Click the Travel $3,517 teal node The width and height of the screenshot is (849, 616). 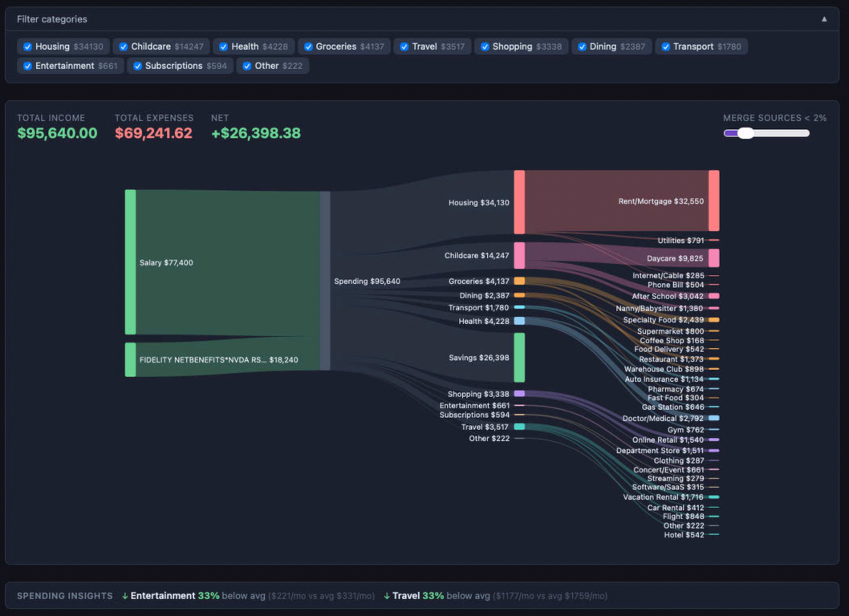tap(519, 427)
